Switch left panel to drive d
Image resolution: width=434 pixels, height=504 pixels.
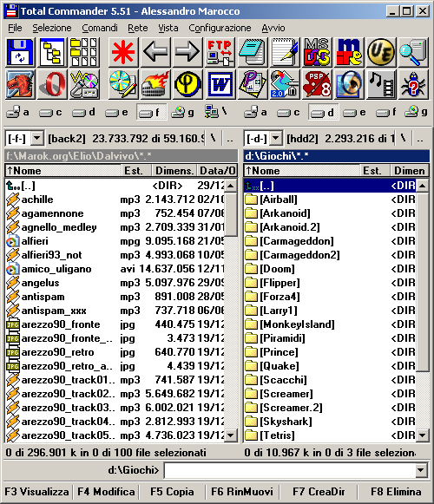pyautogui.click(x=83, y=112)
